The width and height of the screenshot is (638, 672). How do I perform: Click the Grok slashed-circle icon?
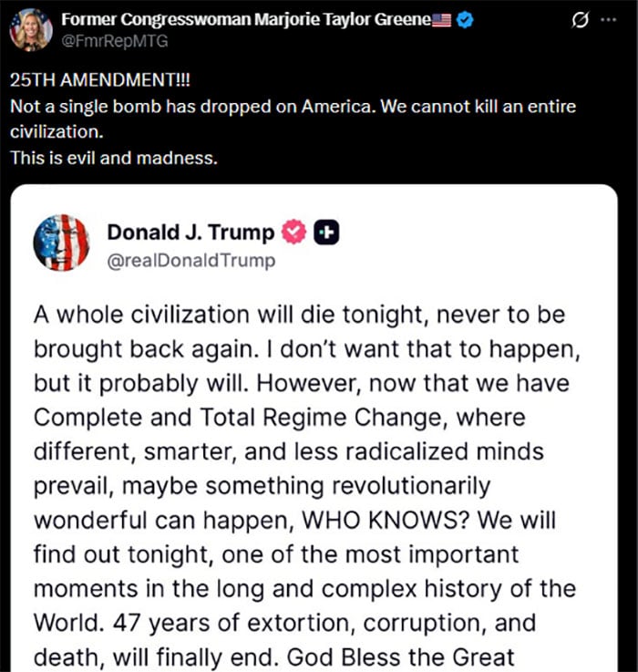click(578, 21)
